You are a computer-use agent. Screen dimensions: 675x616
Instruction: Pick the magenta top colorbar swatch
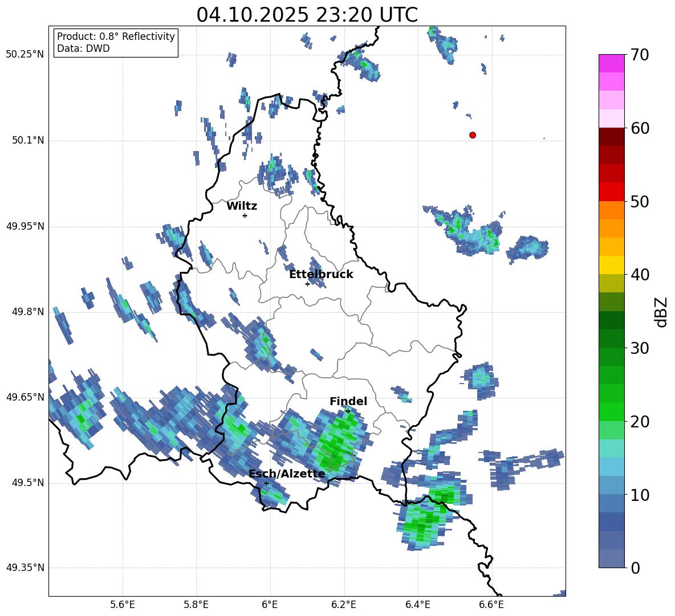[611, 63]
